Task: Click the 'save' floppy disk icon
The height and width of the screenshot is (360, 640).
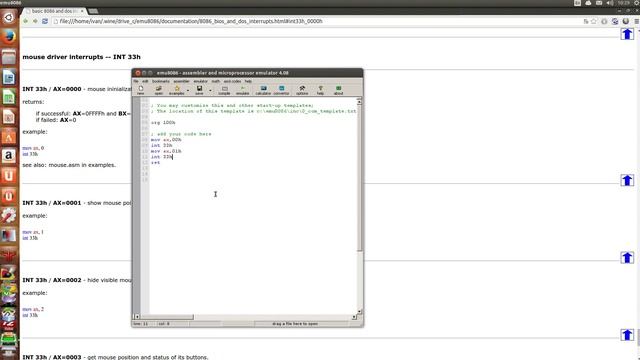Action: pyautogui.click(x=199, y=90)
